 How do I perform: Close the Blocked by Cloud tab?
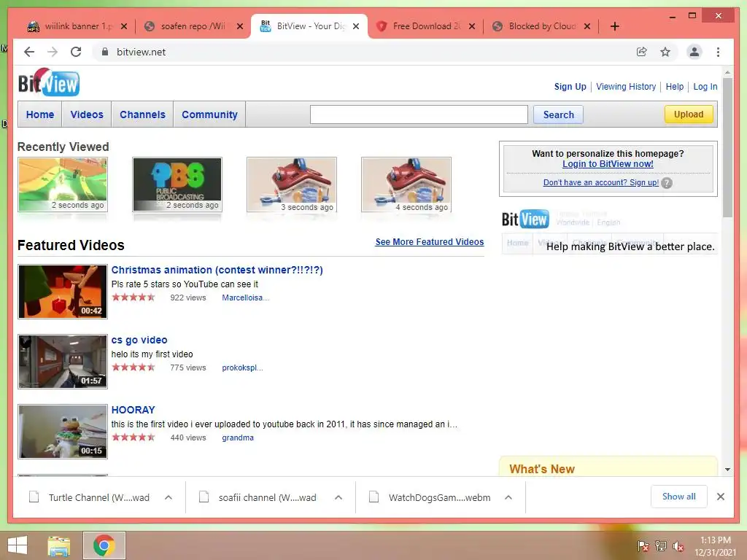point(587,26)
